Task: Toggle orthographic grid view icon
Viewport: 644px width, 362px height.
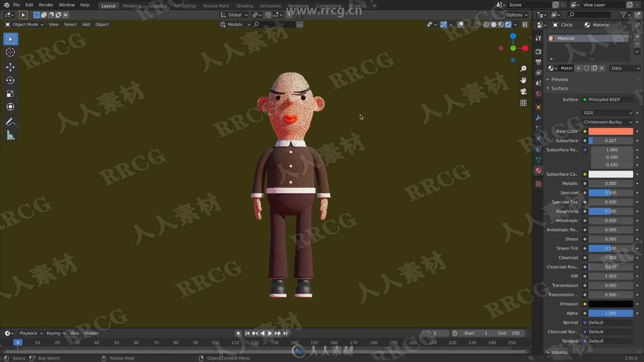Action: click(523, 103)
